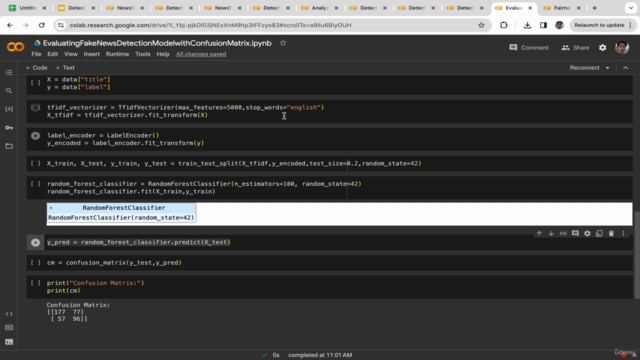Image resolution: width=640 pixels, height=360 pixels.
Task: Click the Colab logo
Action: pos(16,47)
